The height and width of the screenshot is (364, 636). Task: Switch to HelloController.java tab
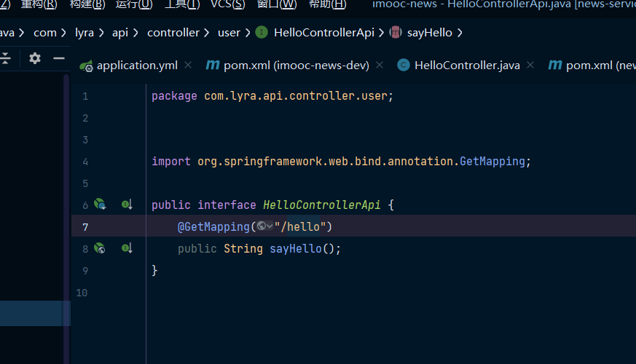[x=467, y=66]
